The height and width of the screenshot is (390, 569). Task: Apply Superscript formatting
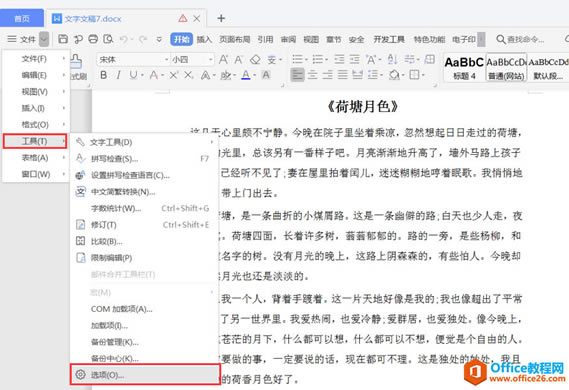pos(173,75)
